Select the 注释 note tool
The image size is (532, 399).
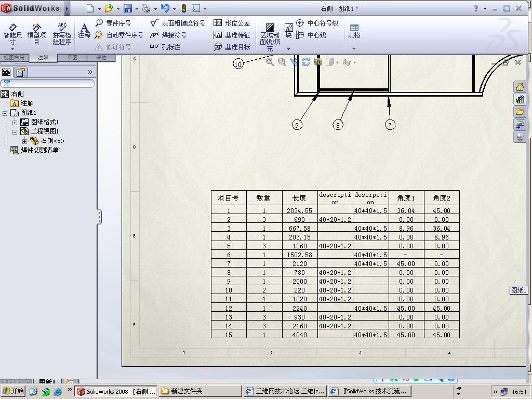84,31
